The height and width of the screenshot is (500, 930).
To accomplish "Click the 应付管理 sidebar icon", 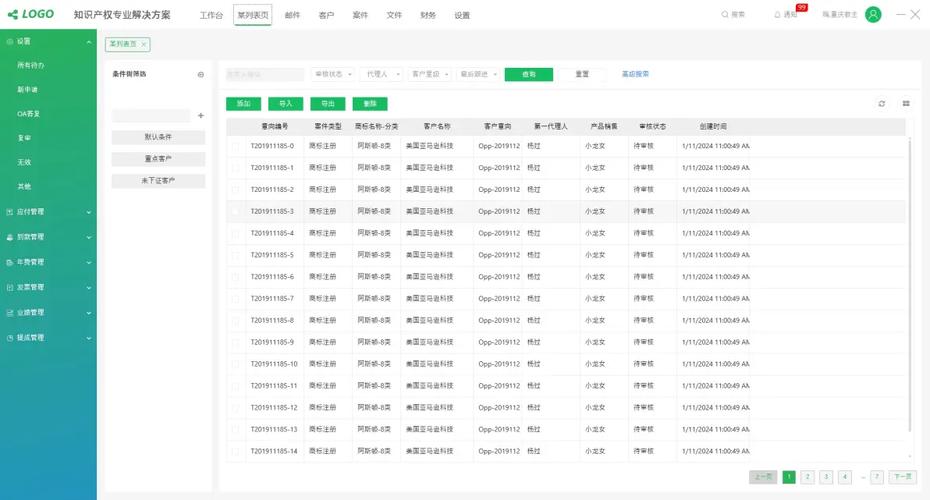I will click(9, 212).
